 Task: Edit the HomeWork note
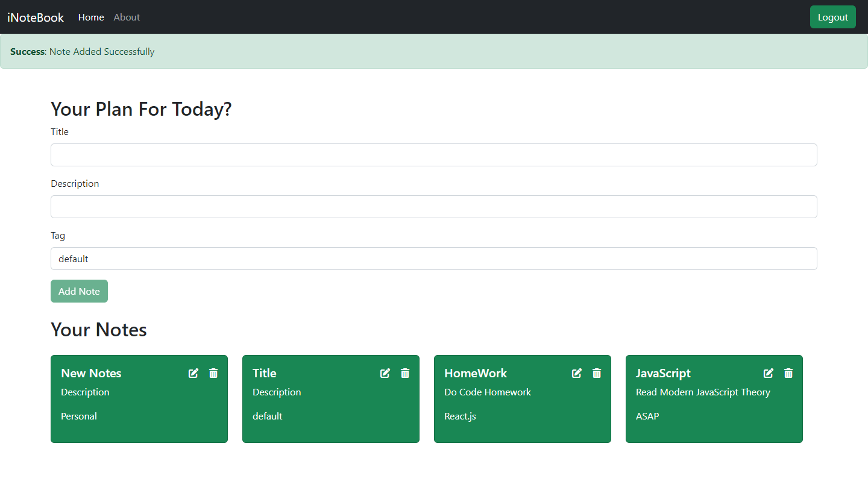pyautogui.click(x=577, y=373)
